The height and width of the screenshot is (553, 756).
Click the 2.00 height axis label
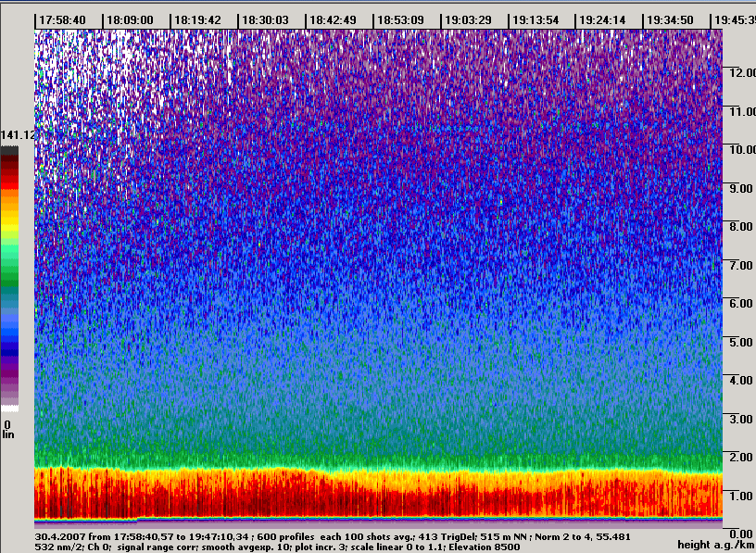tap(741, 457)
